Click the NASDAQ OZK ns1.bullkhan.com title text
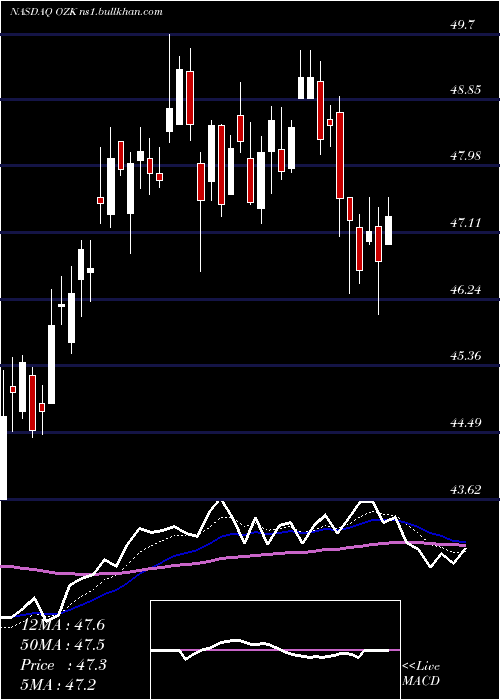This screenshot has width=500, height=700. 86,12
